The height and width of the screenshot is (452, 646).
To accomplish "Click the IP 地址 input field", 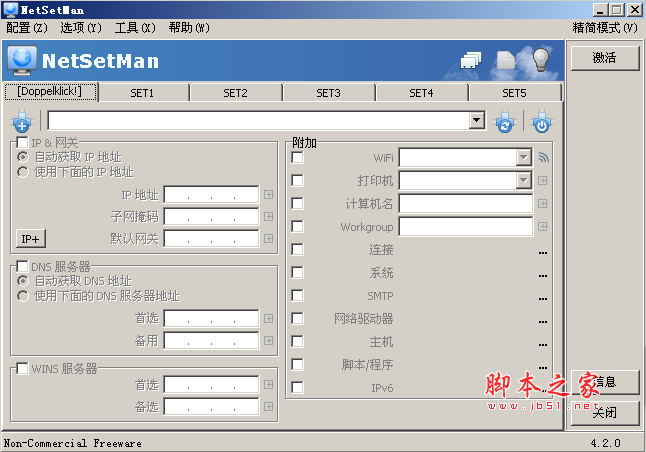I will (211, 194).
